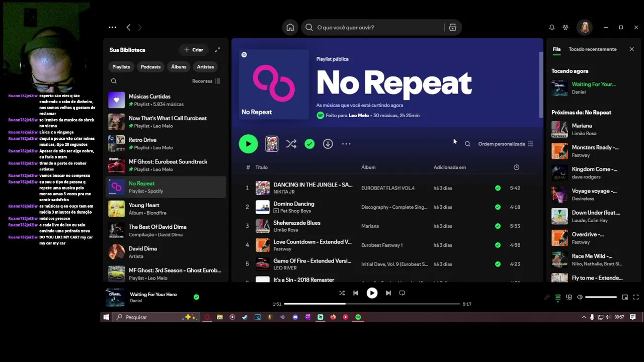
Task: Skip to the previous track
Action: pos(356,293)
